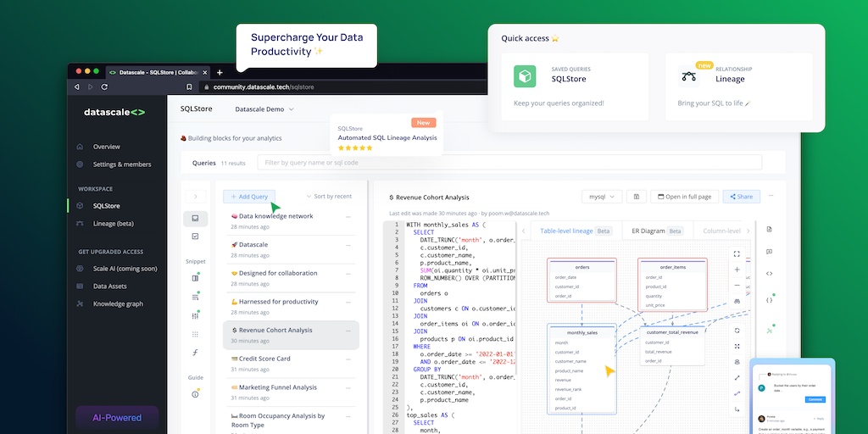Select the orders table node
The width and height of the screenshot is (868, 434).
click(x=581, y=281)
